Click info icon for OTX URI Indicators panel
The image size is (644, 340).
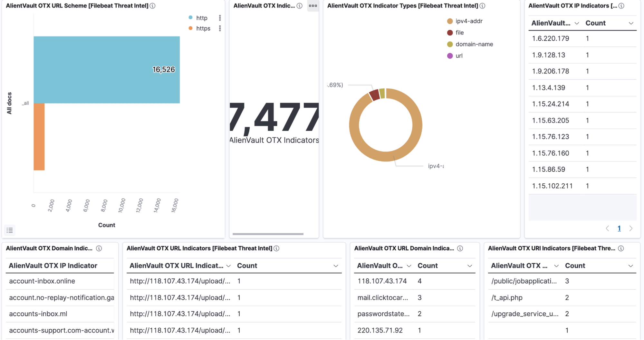pos(621,248)
